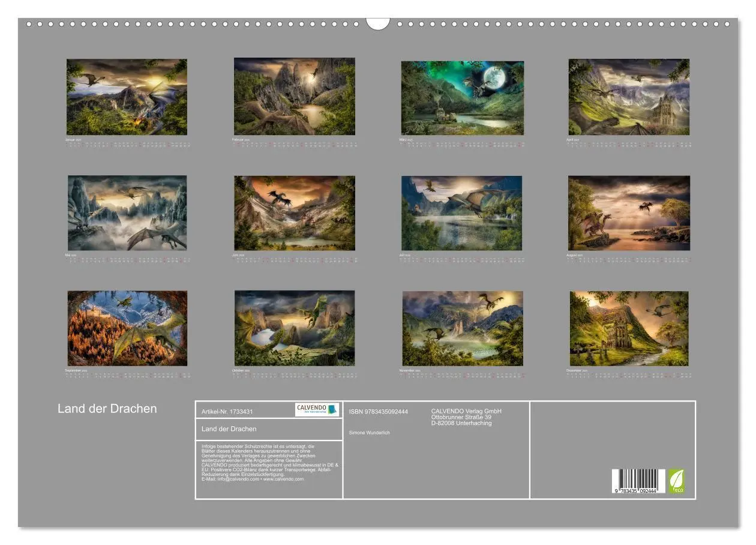Viewport: 756px width, 545px height.
Task: Open the März full moon thumbnail
Action: tap(463, 98)
